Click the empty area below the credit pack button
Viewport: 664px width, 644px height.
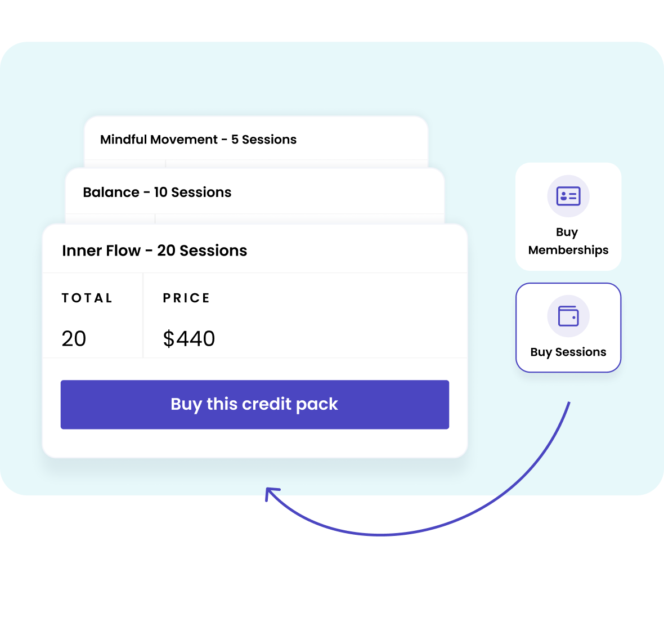click(254, 444)
